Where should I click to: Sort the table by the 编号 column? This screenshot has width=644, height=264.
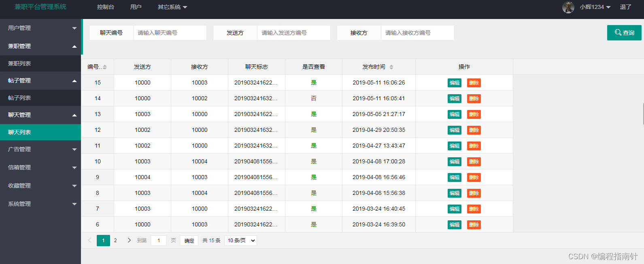click(105, 67)
